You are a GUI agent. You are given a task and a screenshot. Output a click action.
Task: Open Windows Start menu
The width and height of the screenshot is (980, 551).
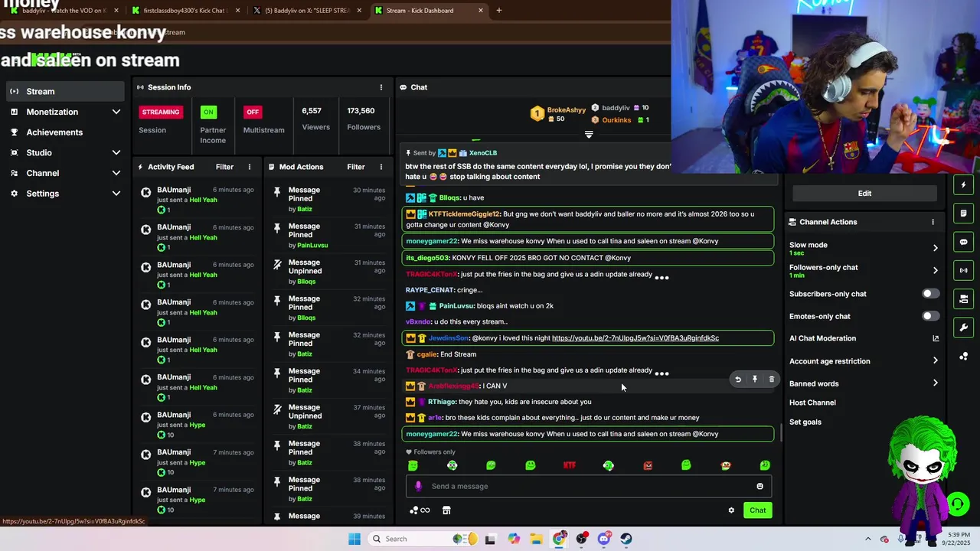(354, 539)
